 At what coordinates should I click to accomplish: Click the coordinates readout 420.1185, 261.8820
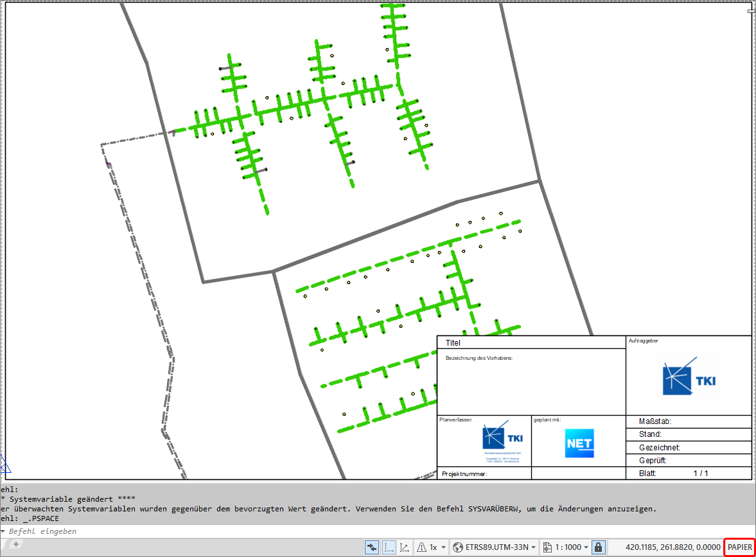click(x=673, y=547)
